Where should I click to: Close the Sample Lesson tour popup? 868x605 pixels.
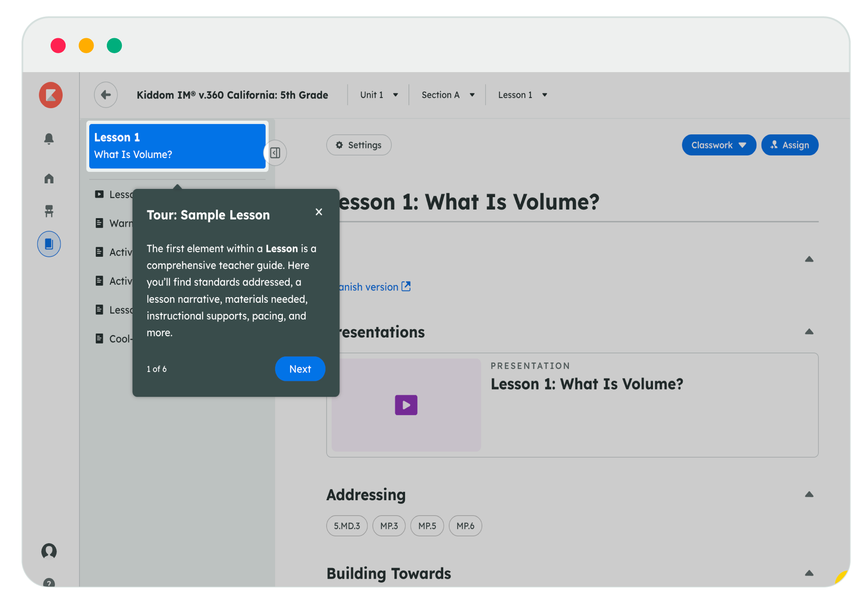pos(319,212)
